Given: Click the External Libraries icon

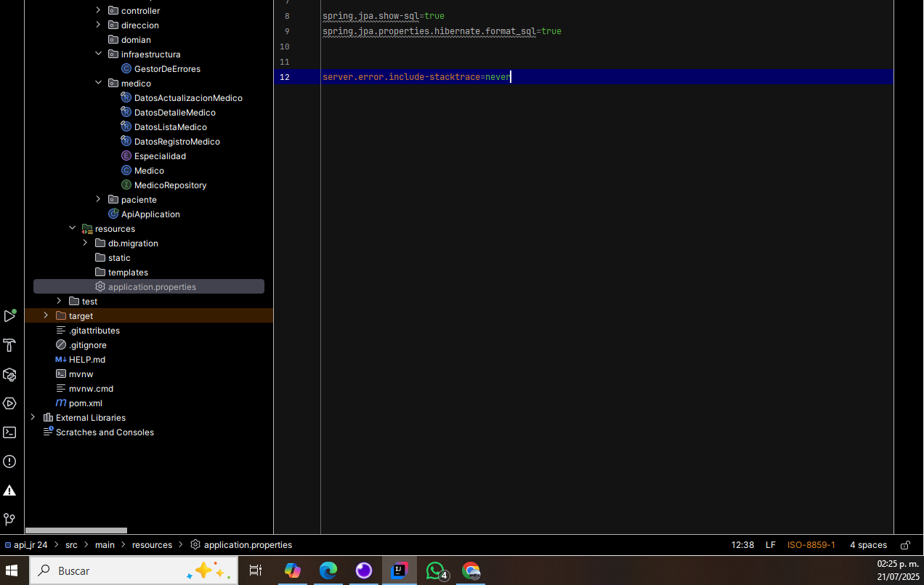Looking at the screenshot, I should click(x=48, y=418).
